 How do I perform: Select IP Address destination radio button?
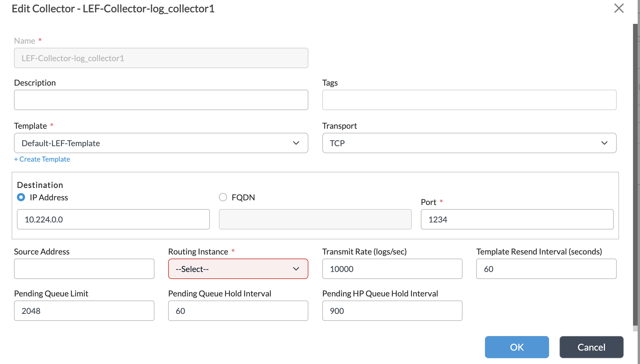(21, 197)
